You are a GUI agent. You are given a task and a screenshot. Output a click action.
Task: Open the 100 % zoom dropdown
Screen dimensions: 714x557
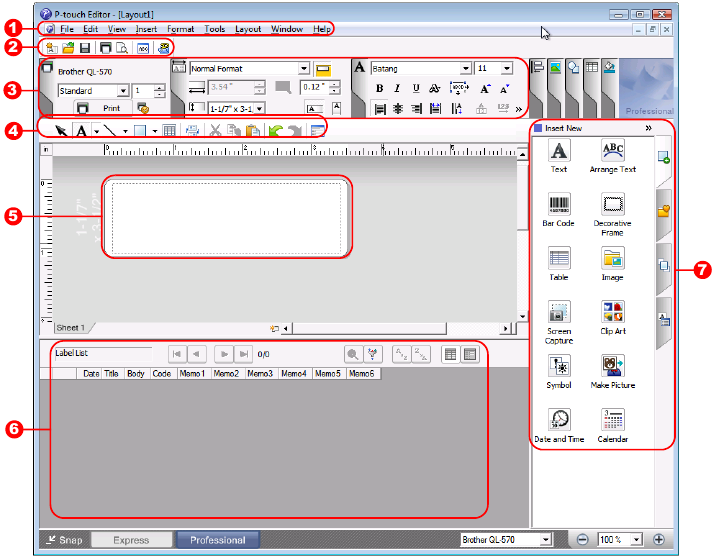(x=637, y=540)
